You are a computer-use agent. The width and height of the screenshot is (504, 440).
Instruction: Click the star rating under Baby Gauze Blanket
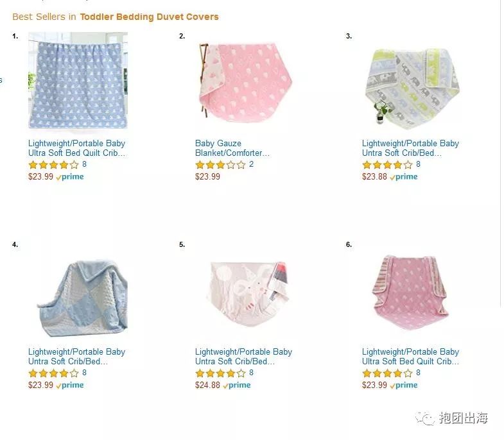(220, 165)
